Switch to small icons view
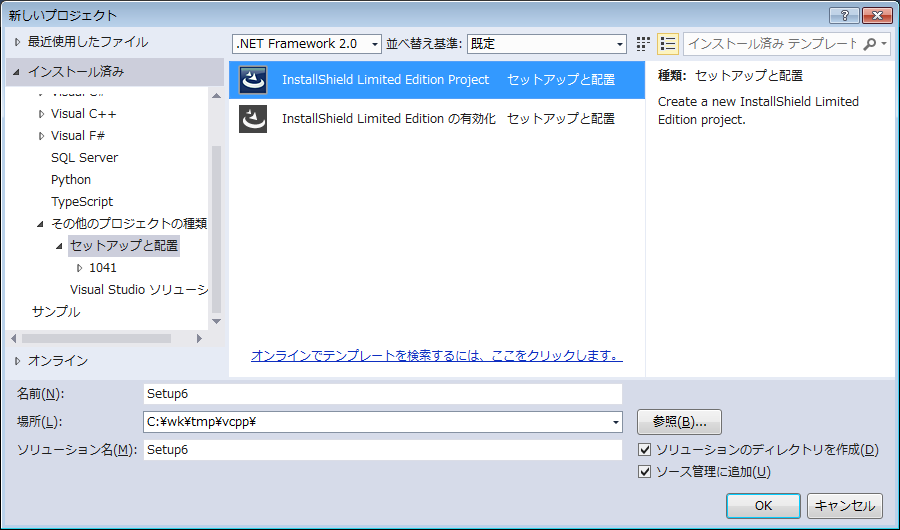 pos(643,44)
